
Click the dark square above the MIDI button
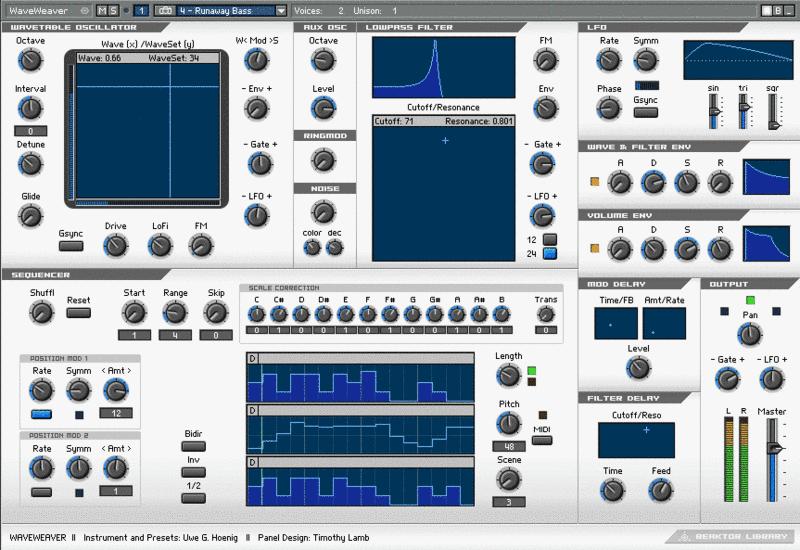pyautogui.click(x=542, y=415)
